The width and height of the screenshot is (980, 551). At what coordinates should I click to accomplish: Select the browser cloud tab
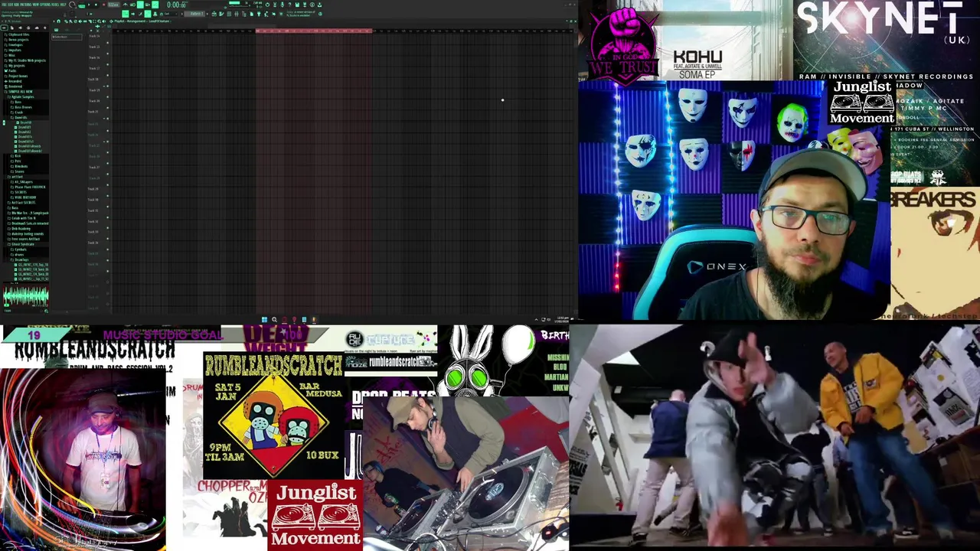[37, 28]
